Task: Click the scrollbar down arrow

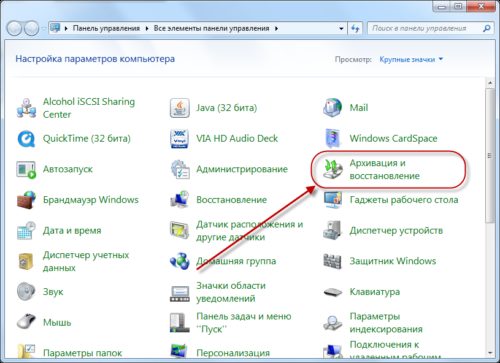Action: coord(490,352)
